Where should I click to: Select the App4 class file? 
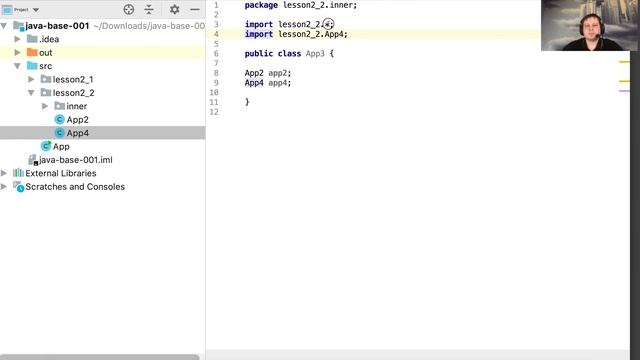(x=78, y=133)
